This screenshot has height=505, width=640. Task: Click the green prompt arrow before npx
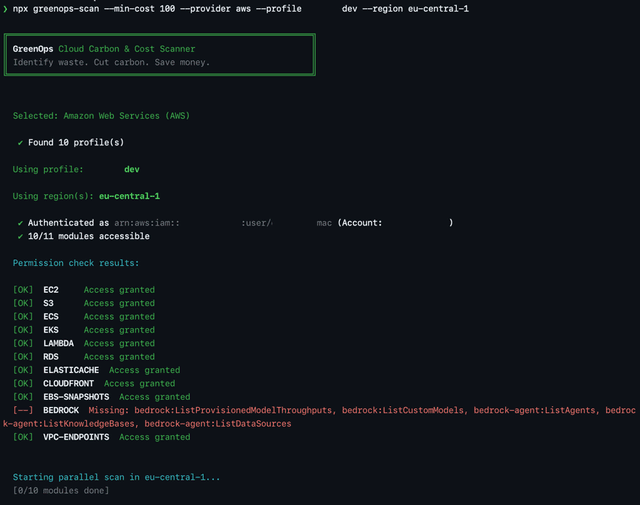(x=5, y=9)
